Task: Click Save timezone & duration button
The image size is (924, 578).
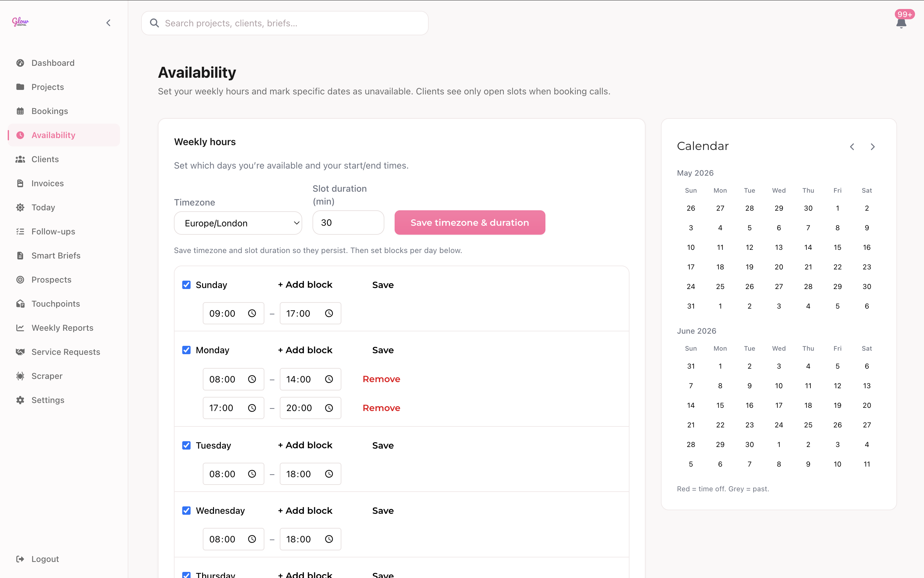Action: 470,223
